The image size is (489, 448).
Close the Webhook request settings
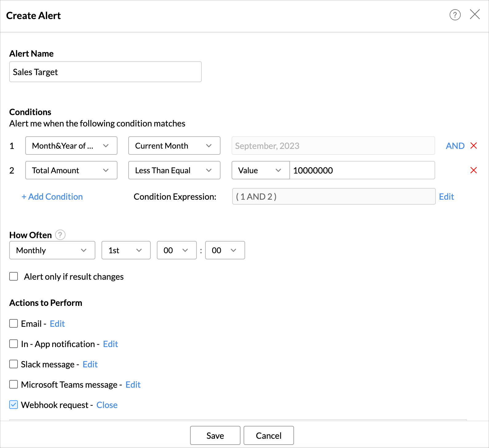[107, 405]
